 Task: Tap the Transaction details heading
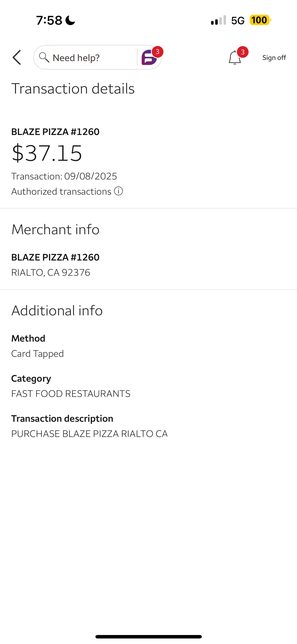[x=73, y=89]
